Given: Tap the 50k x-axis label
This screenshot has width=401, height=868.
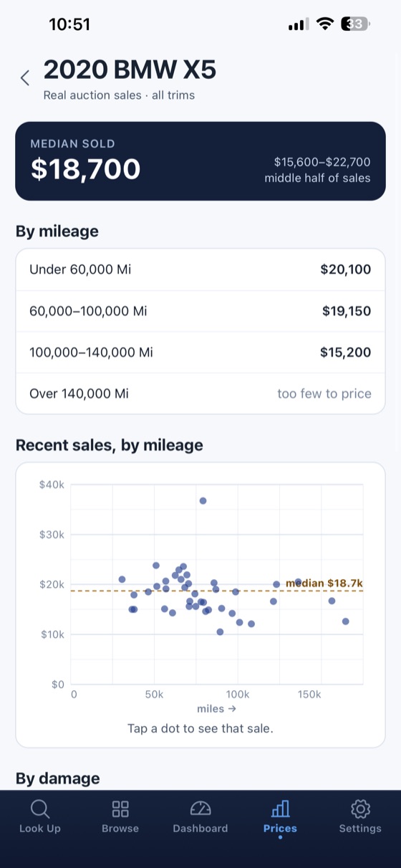Looking at the screenshot, I should (x=154, y=695).
